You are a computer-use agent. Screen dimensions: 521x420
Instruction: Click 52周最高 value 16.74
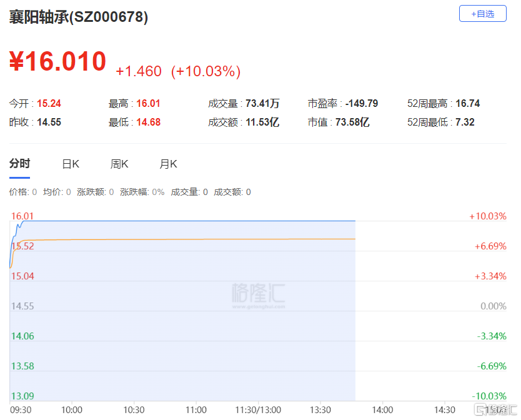[x=467, y=103]
